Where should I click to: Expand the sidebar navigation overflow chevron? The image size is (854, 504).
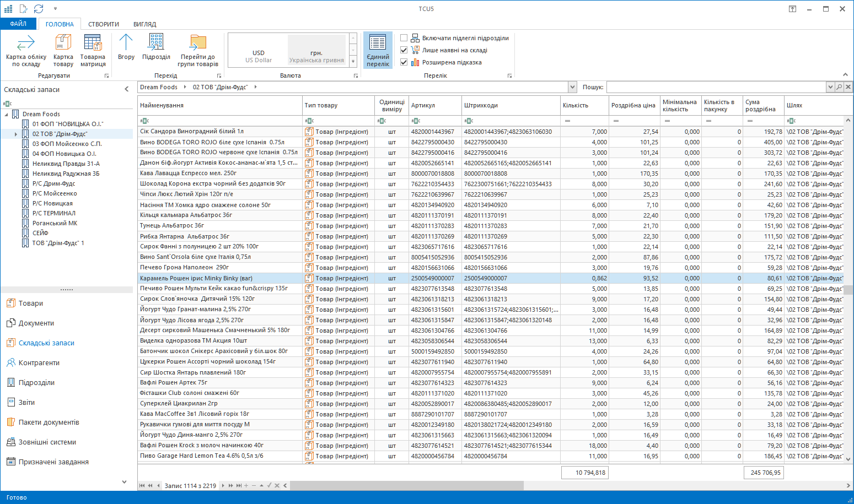click(x=124, y=481)
